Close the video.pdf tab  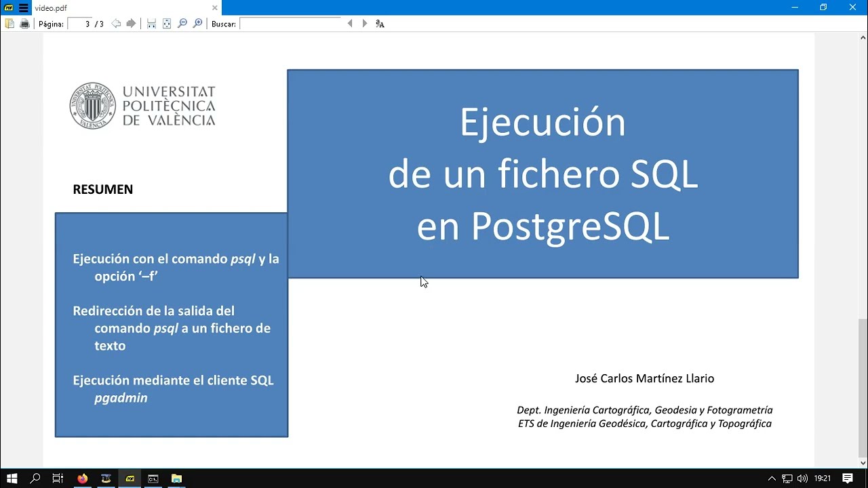214,7
